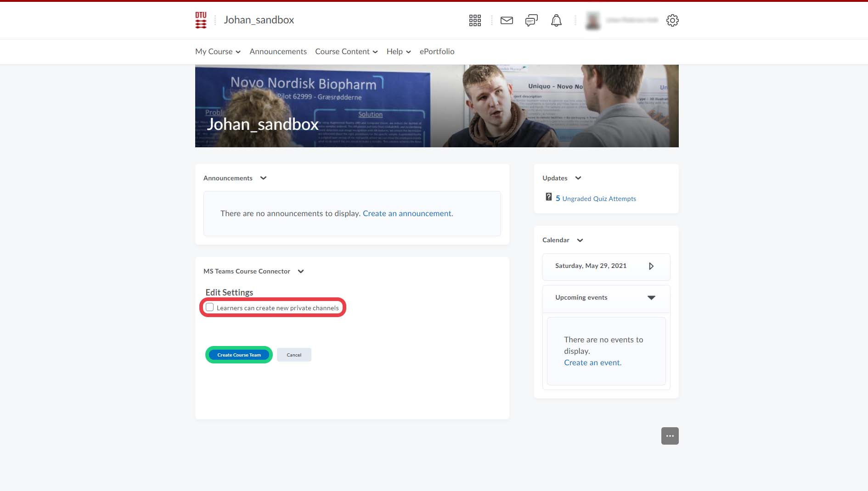Open Announcements in the navigation bar
The height and width of the screenshot is (491, 868).
tap(278, 51)
